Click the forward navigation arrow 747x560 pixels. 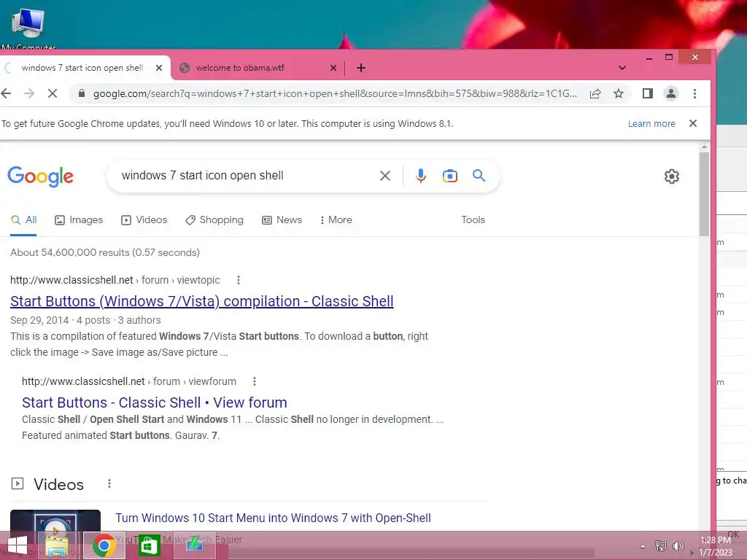(x=29, y=93)
